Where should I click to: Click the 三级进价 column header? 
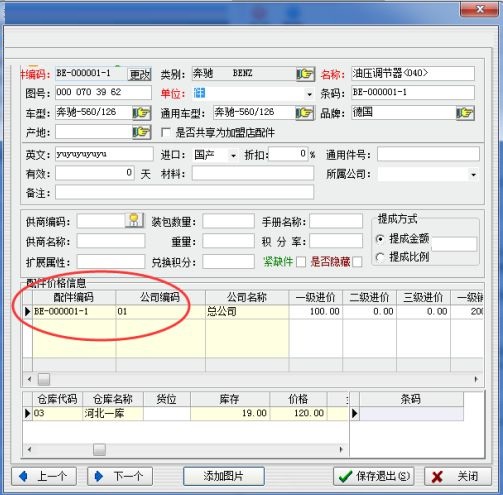[423, 297]
